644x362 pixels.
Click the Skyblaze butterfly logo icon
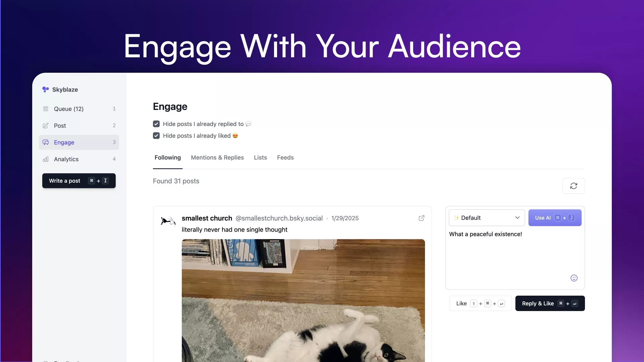(x=46, y=89)
